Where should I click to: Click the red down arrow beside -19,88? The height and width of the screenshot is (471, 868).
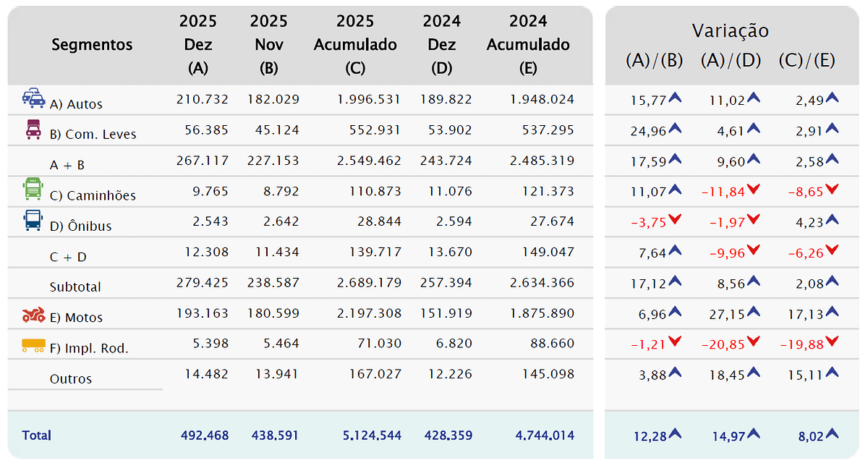coord(831,342)
